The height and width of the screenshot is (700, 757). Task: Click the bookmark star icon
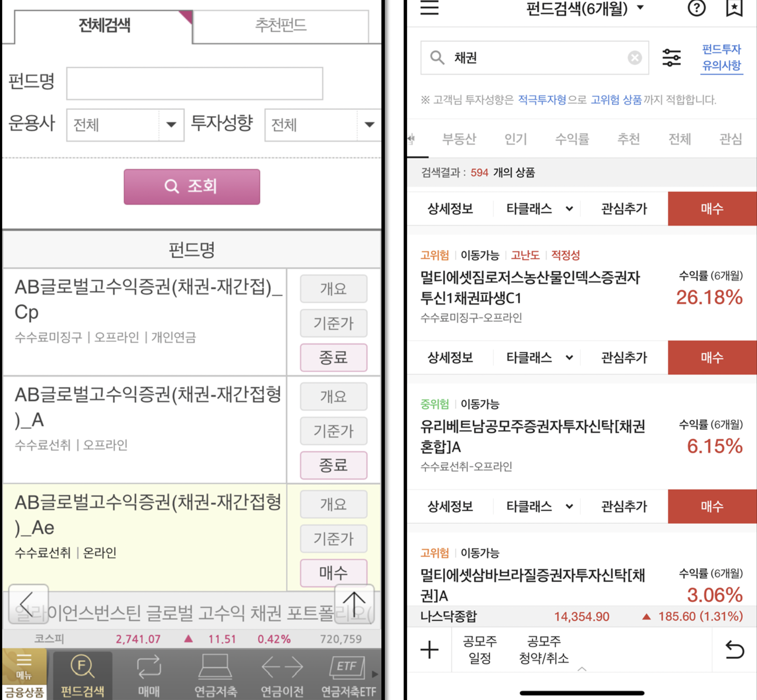734,9
